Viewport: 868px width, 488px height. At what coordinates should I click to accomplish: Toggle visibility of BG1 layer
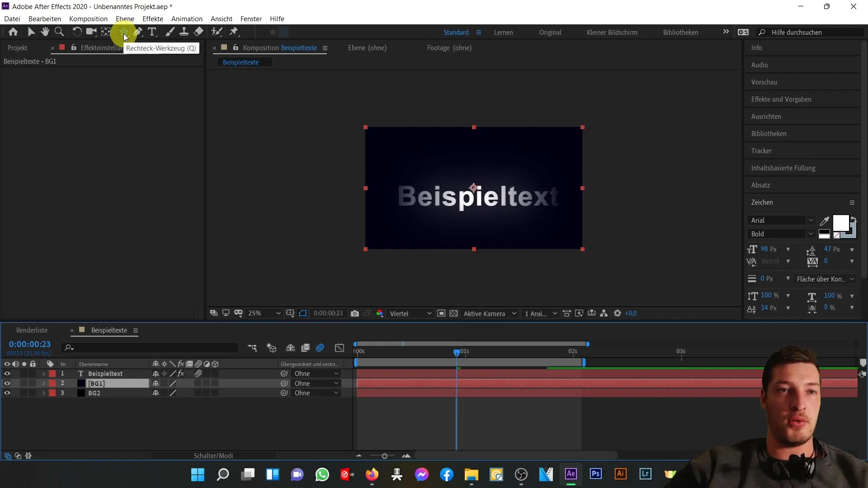[7, 383]
